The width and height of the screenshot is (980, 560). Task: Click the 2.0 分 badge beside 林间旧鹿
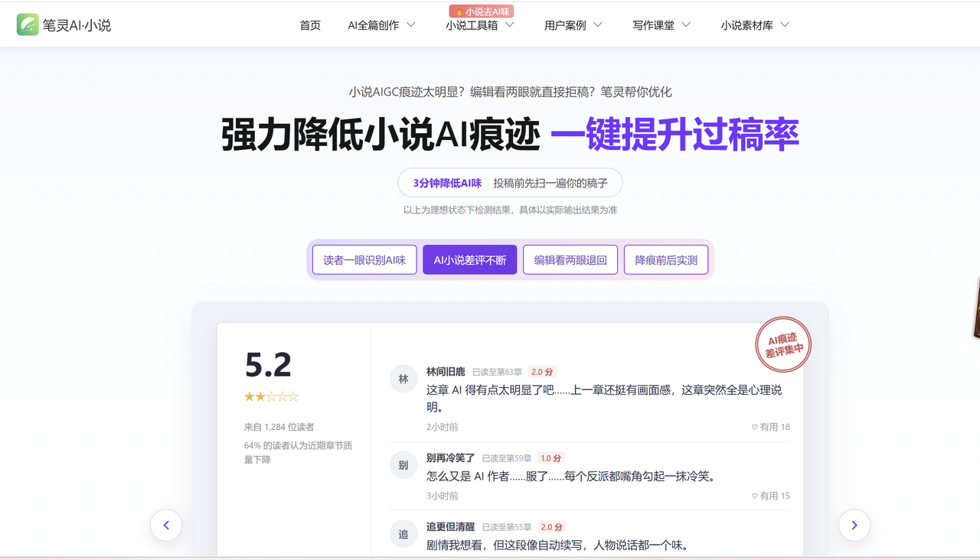[542, 372]
